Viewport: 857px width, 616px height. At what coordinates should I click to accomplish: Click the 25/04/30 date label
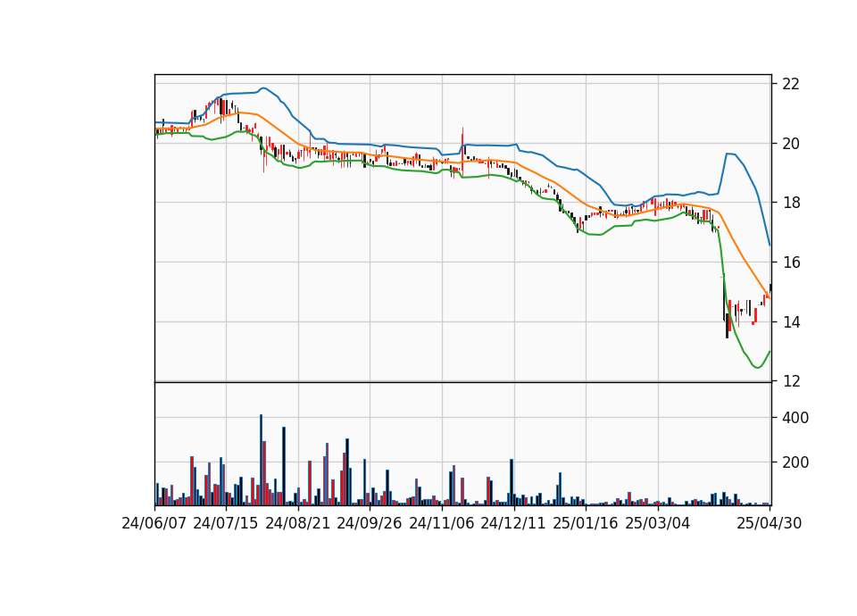(769, 523)
